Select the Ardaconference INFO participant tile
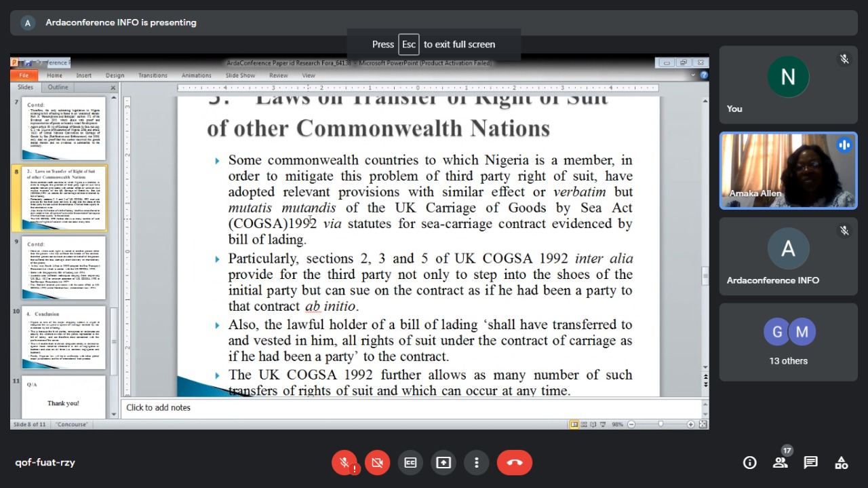This screenshot has height=488, width=868. pyautogui.click(x=788, y=257)
